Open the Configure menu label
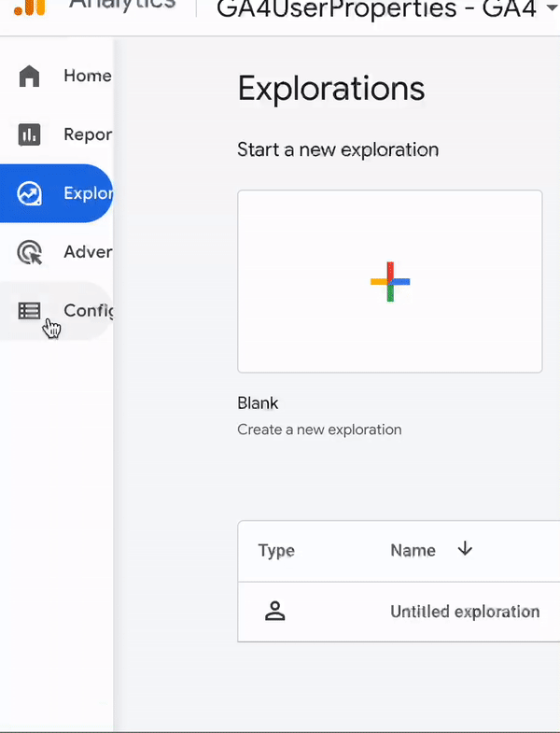 [x=89, y=311]
